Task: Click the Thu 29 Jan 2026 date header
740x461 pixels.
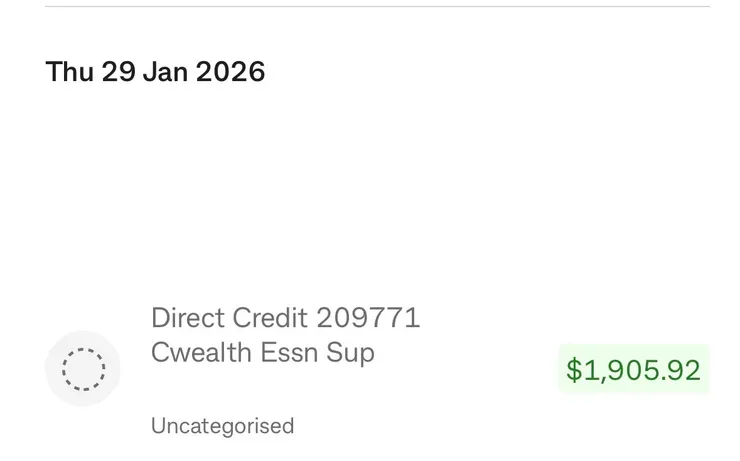Action: (x=155, y=72)
